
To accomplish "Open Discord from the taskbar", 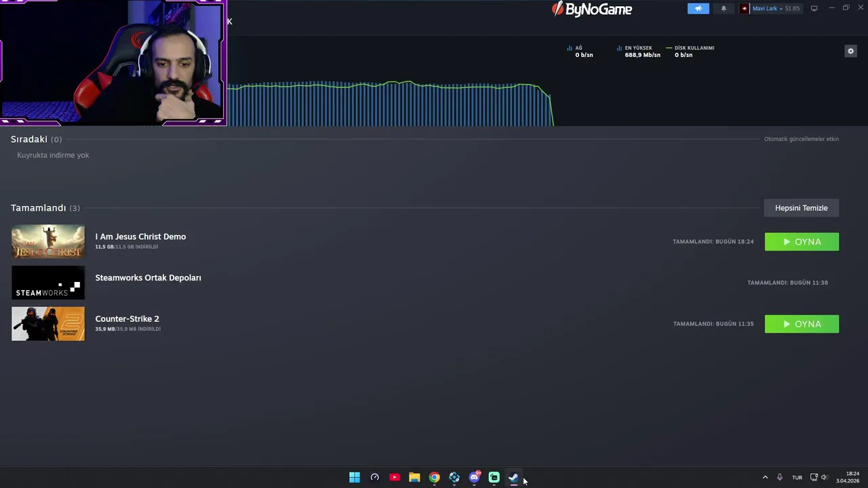I will 474,478.
